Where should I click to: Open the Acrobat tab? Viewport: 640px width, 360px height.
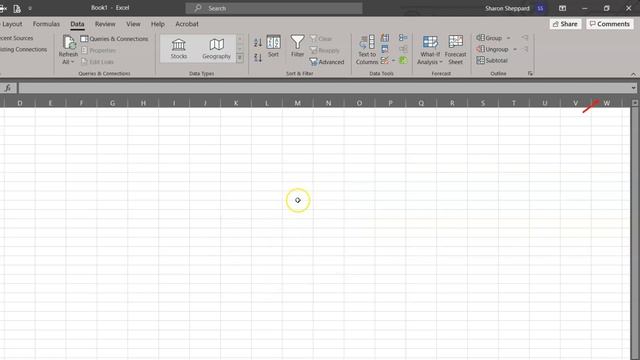pos(187,24)
